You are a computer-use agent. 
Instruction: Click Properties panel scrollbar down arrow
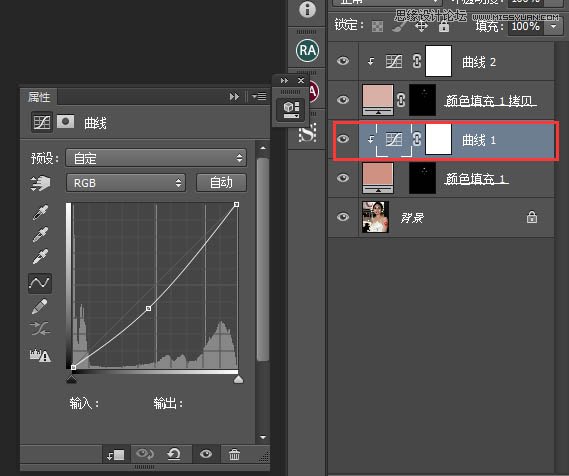pos(263,437)
